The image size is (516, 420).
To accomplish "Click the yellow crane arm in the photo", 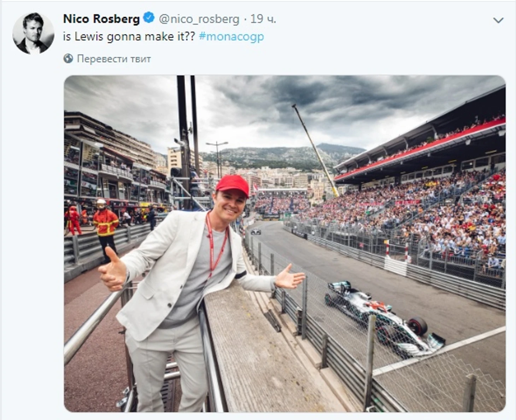I will [x=315, y=150].
